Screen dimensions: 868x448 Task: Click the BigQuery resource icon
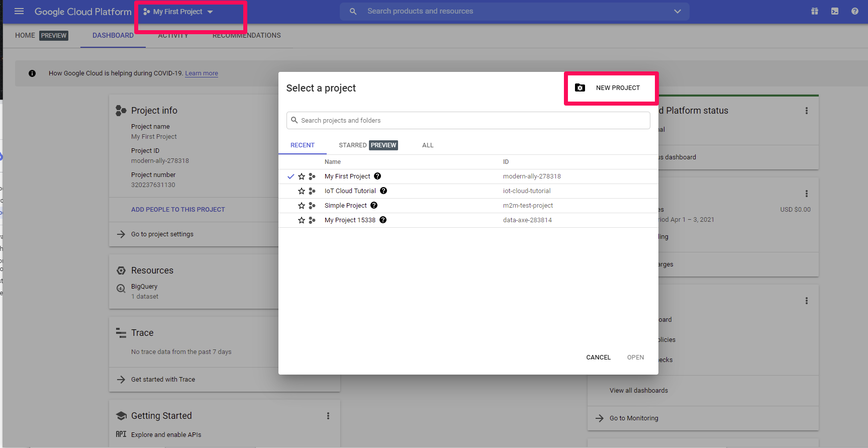[x=121, y=289]
